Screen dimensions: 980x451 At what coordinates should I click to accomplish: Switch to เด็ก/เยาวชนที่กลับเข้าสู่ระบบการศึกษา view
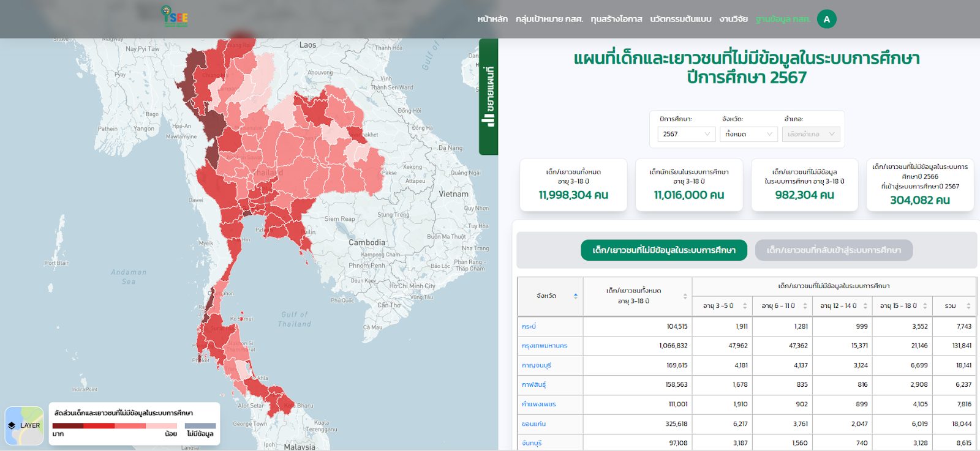click(834, 250)
